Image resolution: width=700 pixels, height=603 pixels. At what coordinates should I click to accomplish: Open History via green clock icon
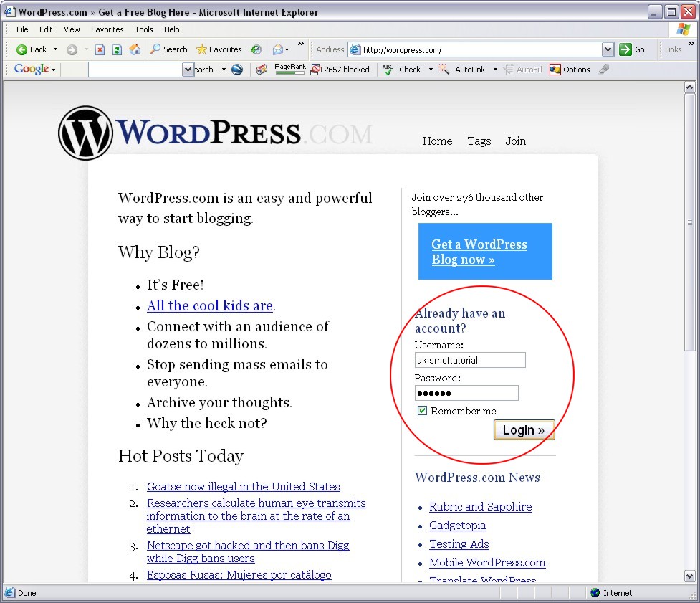point(256,49)
